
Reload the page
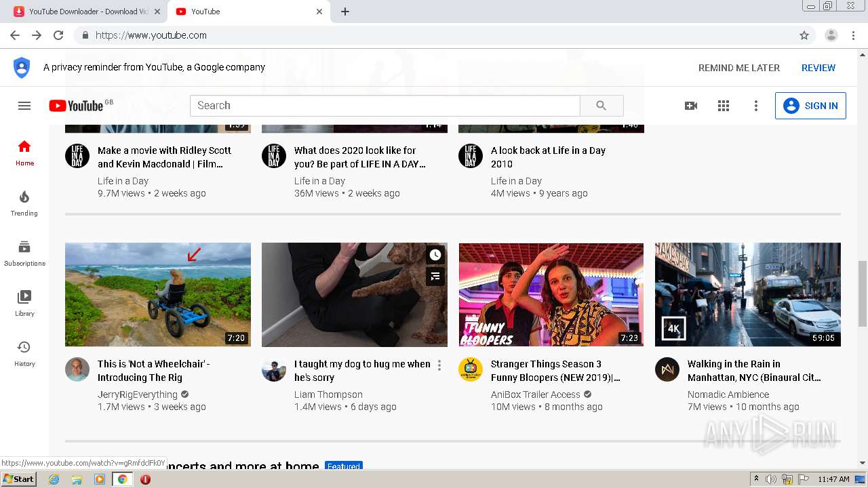click(x=58, y=35)
